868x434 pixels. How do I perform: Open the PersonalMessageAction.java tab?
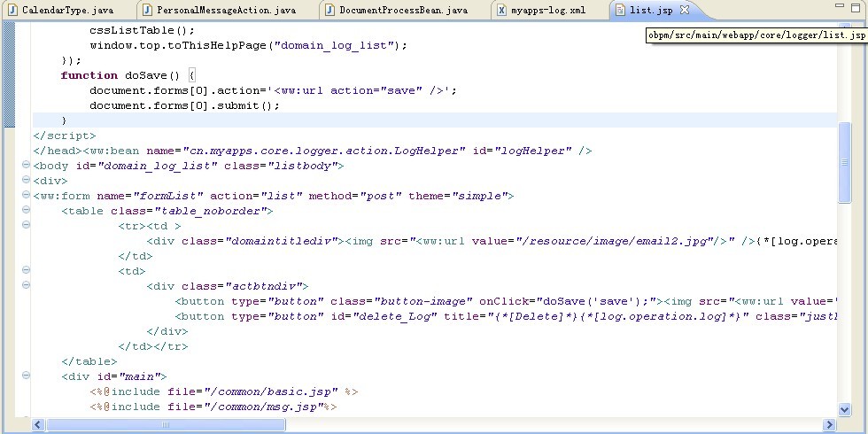pos(226,10)
